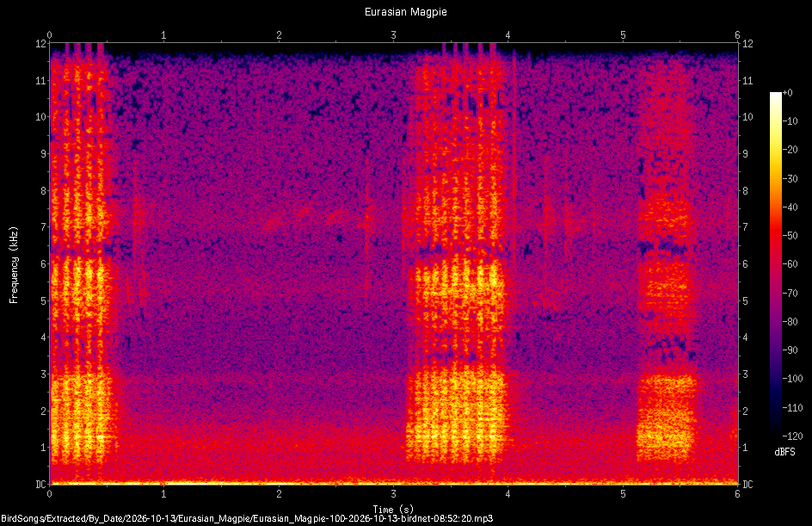This screenshot has height=526, width=812.
Task: Click "12" on the right frequency axis
Action: [x=747, y=44]
